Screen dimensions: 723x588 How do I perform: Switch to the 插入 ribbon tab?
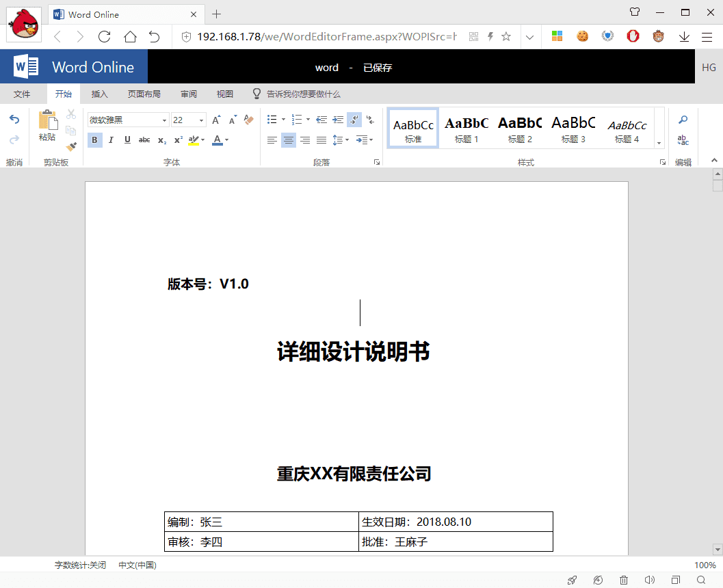click(100, 94)
